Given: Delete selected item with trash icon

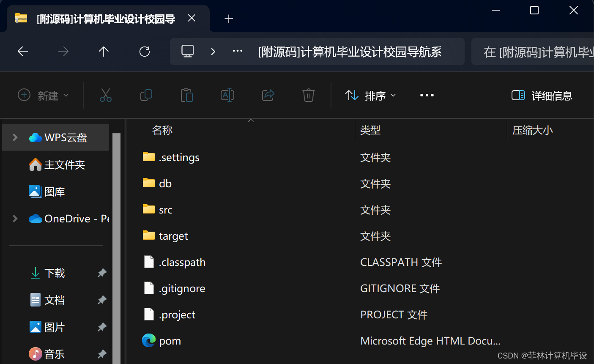Looking at the screenshot, I should 308,95.
